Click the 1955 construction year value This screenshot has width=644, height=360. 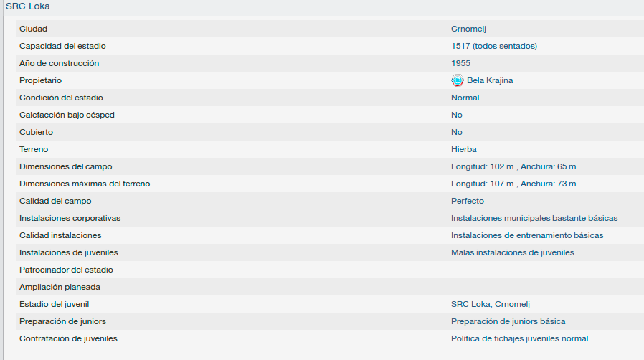pos(461,63)
